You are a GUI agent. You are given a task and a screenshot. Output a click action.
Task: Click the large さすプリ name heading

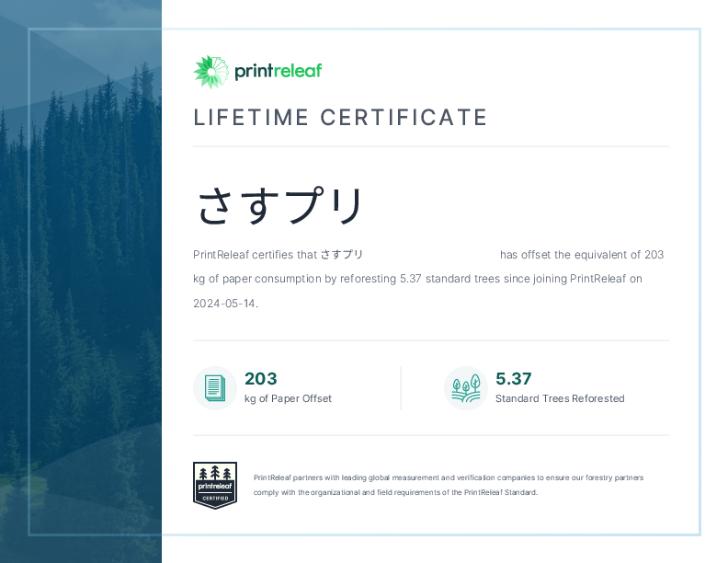[x=280, y=206]
